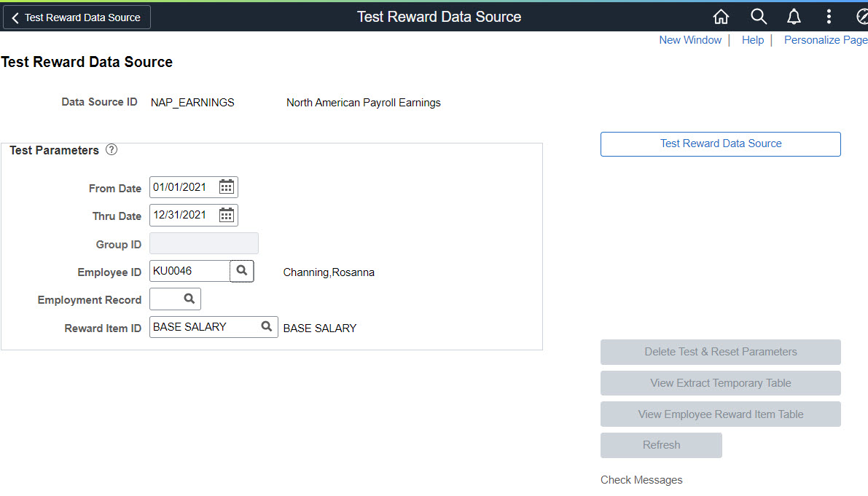The width and height of the screenshot is (868, 496).
Task: Show help for Test Parameters
Action: (111, 150)
